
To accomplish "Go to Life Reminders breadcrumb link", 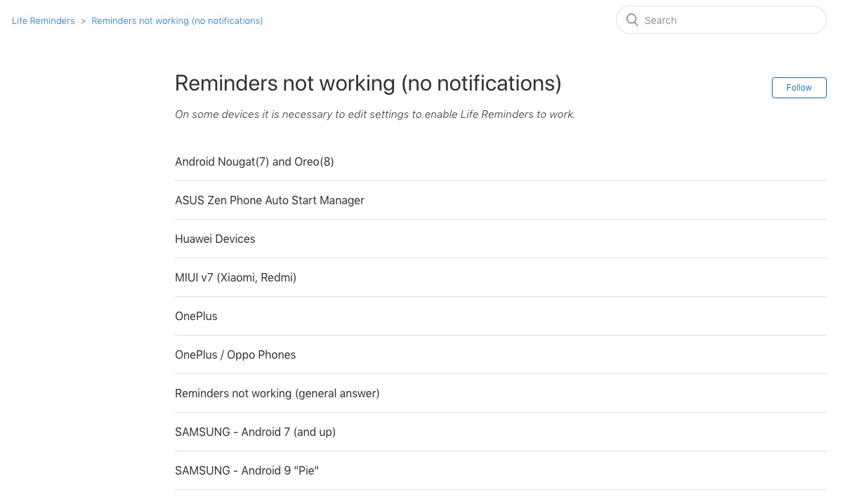I will (44, 21).
